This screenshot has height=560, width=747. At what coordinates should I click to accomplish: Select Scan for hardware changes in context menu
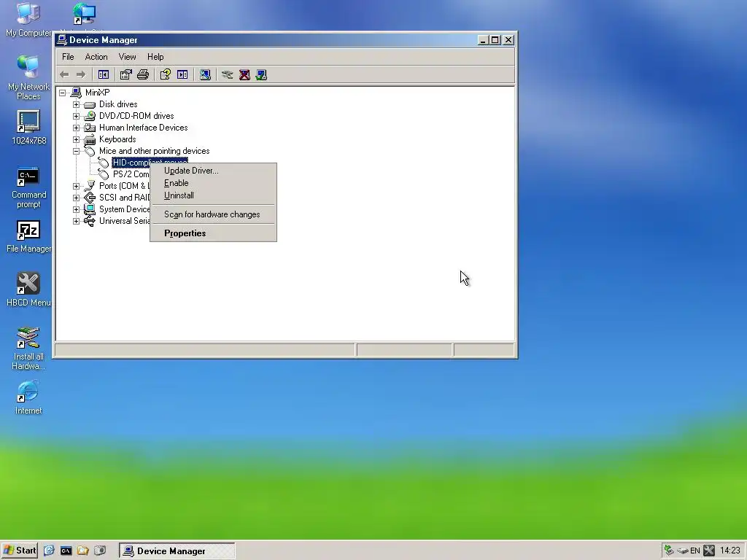point(213,214)
